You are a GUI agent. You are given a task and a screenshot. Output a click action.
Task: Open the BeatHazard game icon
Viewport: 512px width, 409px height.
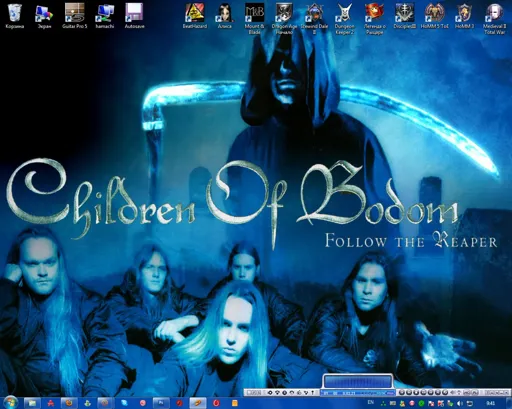coord(195,16)
